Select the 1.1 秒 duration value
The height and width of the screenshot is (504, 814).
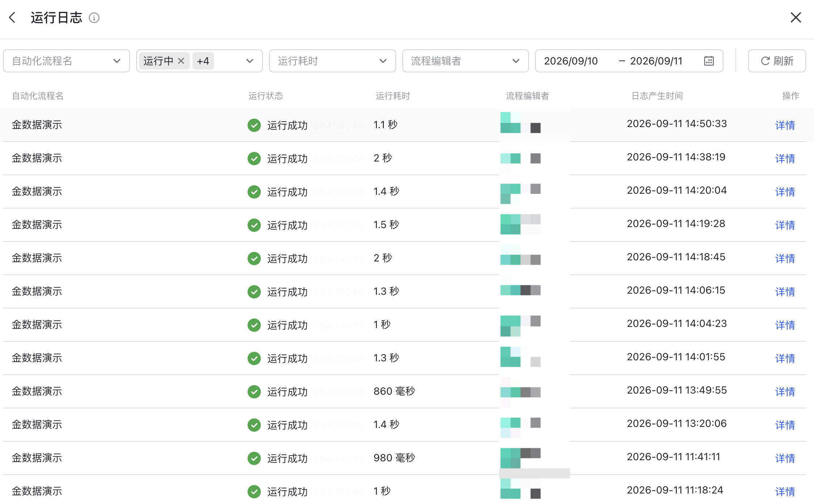point(385,125)
